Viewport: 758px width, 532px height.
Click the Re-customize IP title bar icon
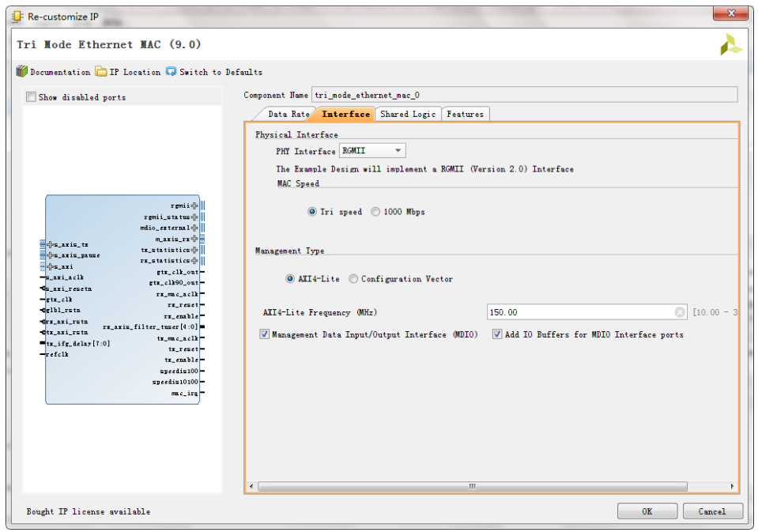[x=18, y=17]
